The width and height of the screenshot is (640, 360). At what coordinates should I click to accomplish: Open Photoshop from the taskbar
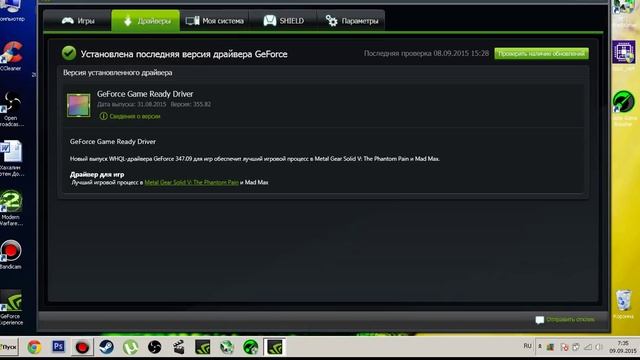coord(58,347)
